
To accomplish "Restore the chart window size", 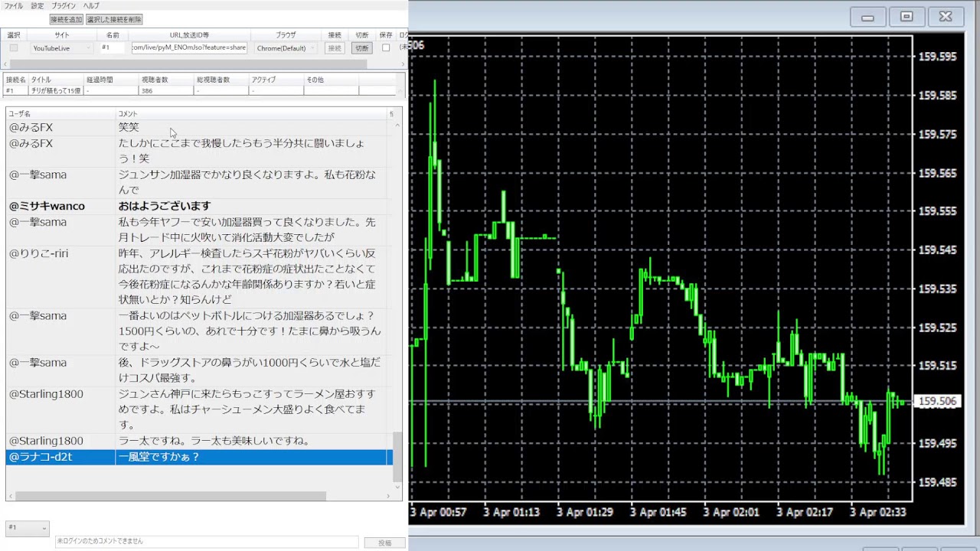I will coord(906,17).
